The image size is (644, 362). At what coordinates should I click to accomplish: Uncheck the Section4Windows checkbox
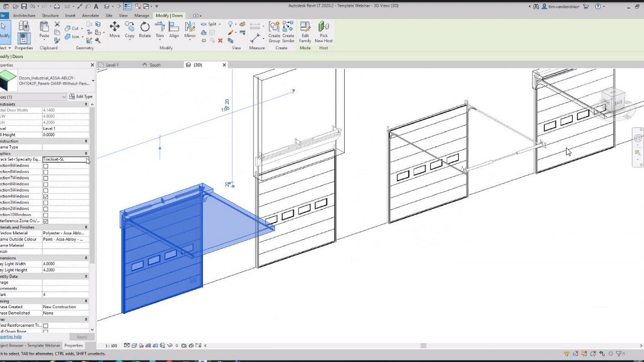pyautogui.click(x=46, y=197)
